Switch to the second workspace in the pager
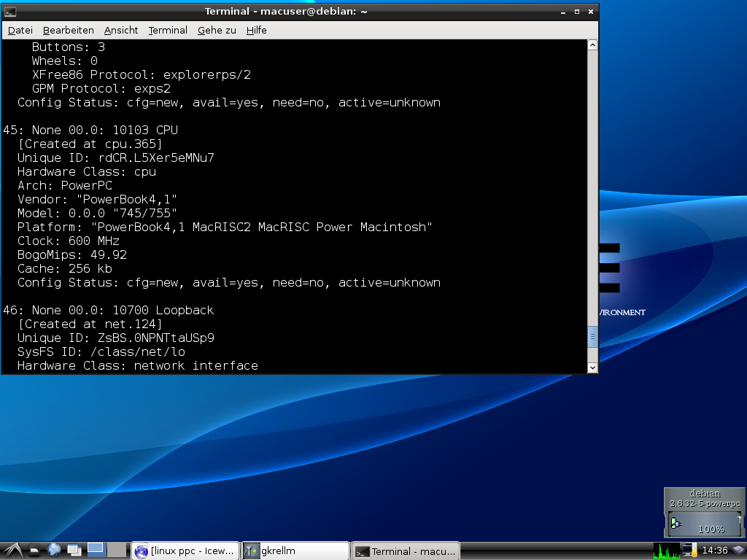Screen dimensions: 747x560 (117, 550)
